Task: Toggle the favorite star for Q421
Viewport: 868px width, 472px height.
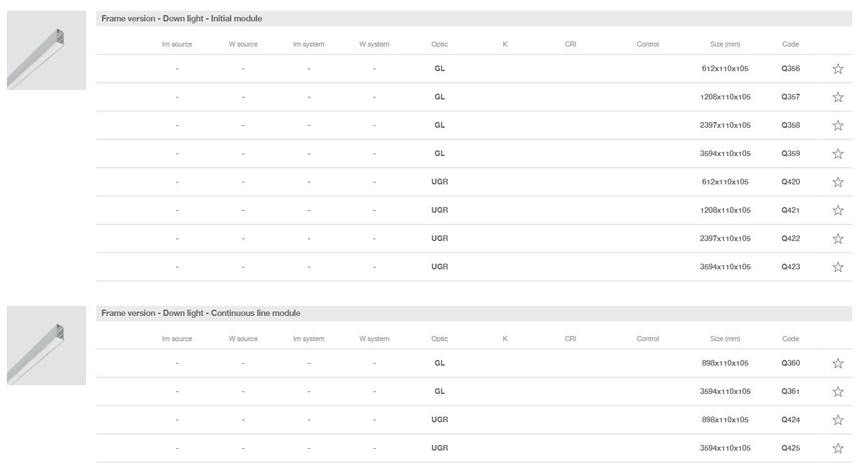Action: [838, 211]
